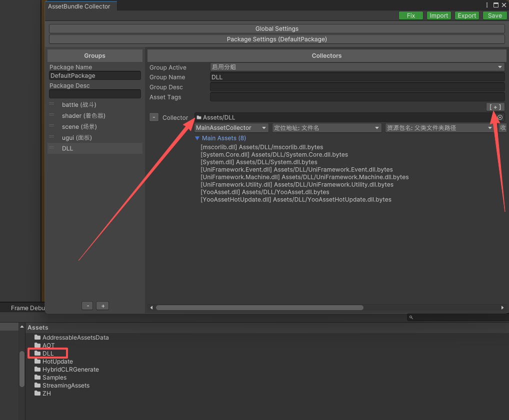Open the MainAssetCollector type dropdown
Viewport: 509px width, 420px height.
pos(231,128)
